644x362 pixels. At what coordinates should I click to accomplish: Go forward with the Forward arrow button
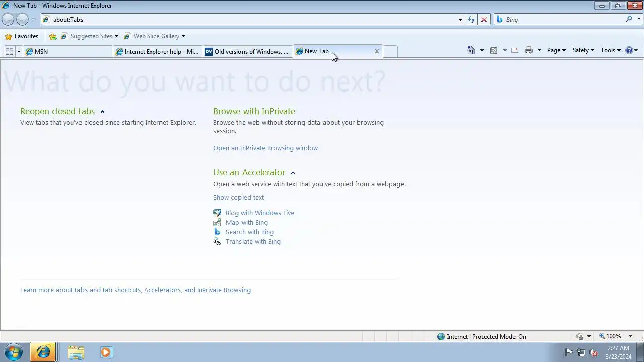coord(22,19)
